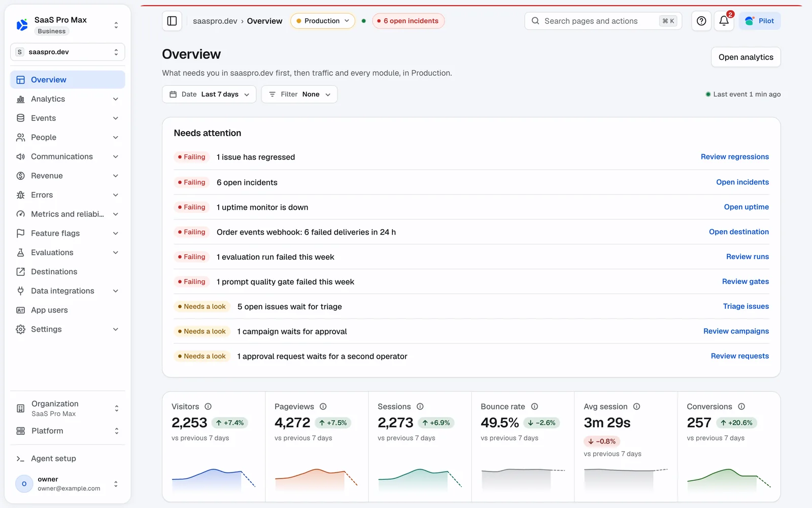Click the Review regressions link
The width and height of the screenshot is (812, 508).
[734, 157]
